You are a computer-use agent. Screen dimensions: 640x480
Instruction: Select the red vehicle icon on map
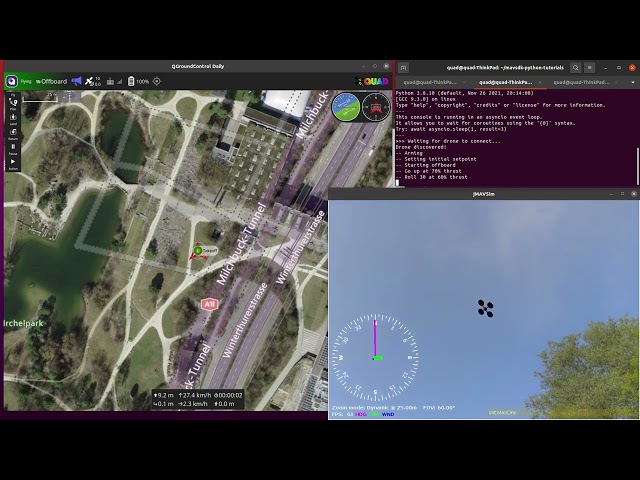(196, 251)
